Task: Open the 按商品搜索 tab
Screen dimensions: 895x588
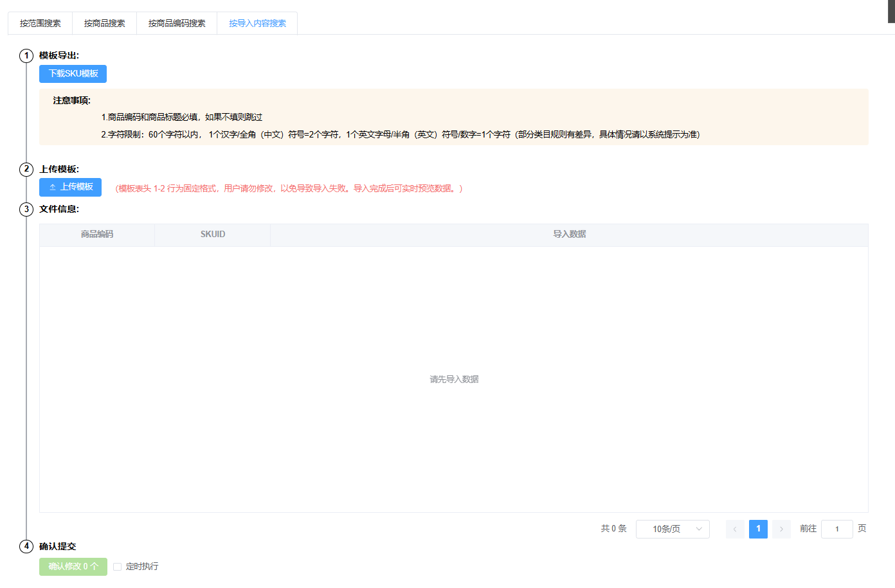Action: (104, 23)
